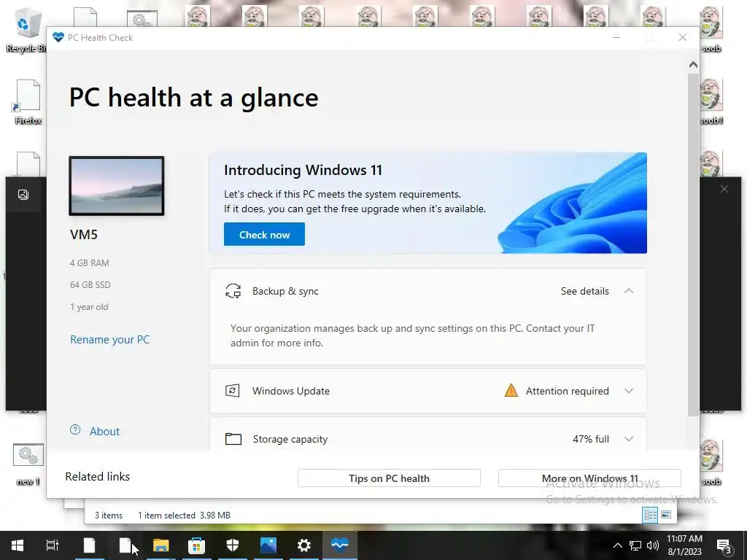Open the About link
The width and height of the screenshot is (747, 560).
coord(105,431)
